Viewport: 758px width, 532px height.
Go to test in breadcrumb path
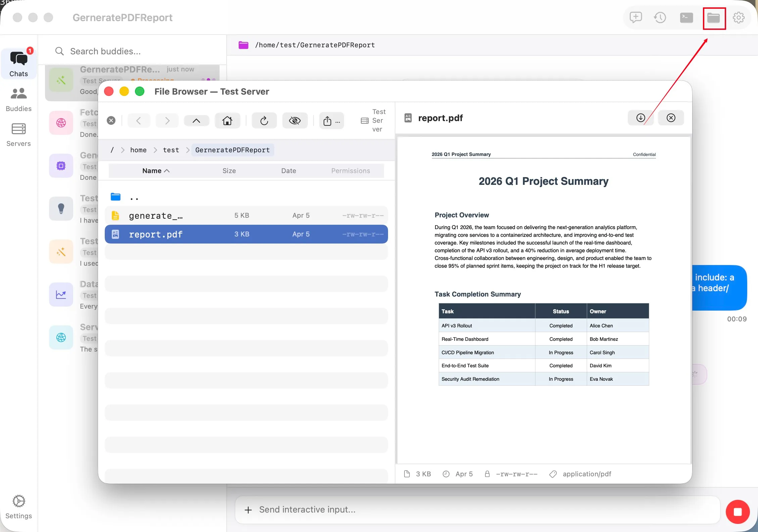171,150
